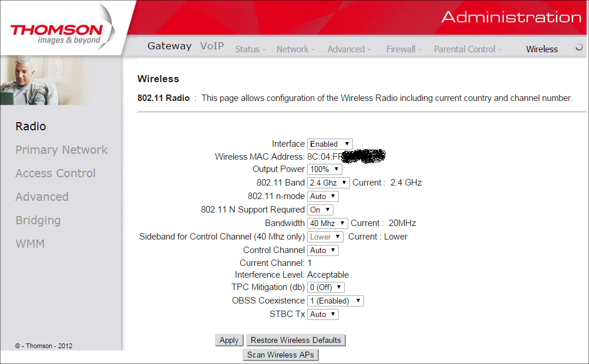Screen dimensions: 589x364
Task: Open the Control Channel Auto dropdown
Action: (x=322, y=250)
